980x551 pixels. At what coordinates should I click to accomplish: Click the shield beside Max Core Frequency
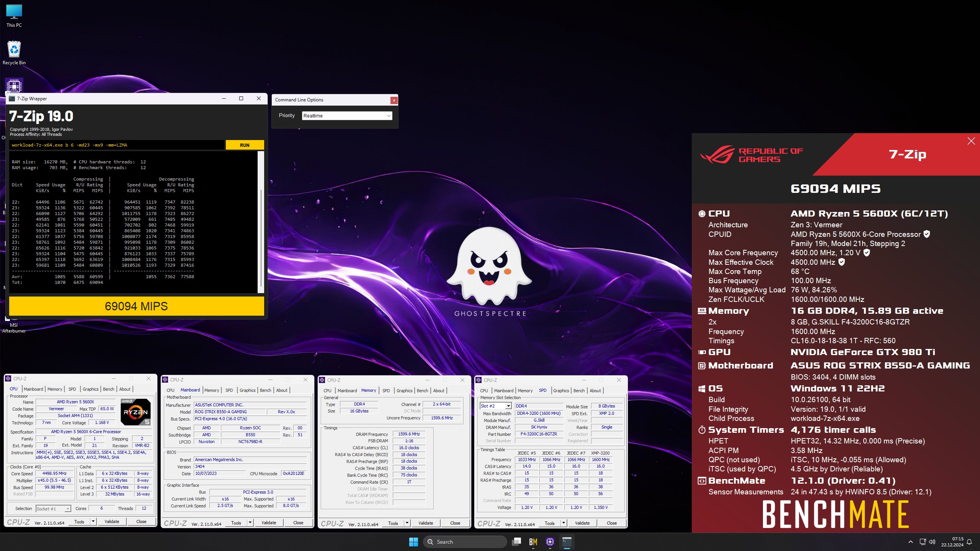pyautogui.click(x=867, y=253)
